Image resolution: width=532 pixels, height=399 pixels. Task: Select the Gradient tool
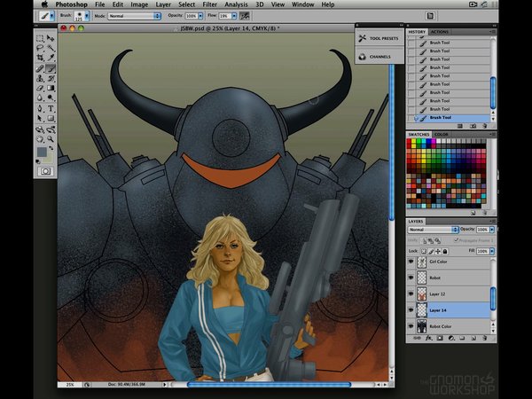click(51, 88)
